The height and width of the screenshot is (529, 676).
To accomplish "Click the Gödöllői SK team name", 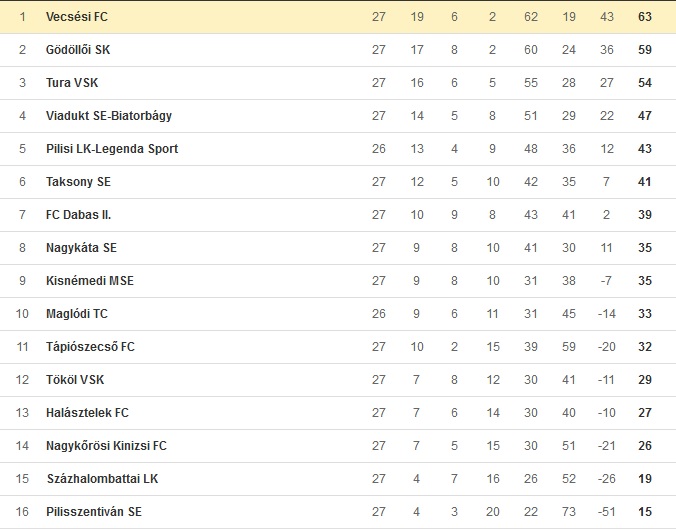I will point(78,50).
